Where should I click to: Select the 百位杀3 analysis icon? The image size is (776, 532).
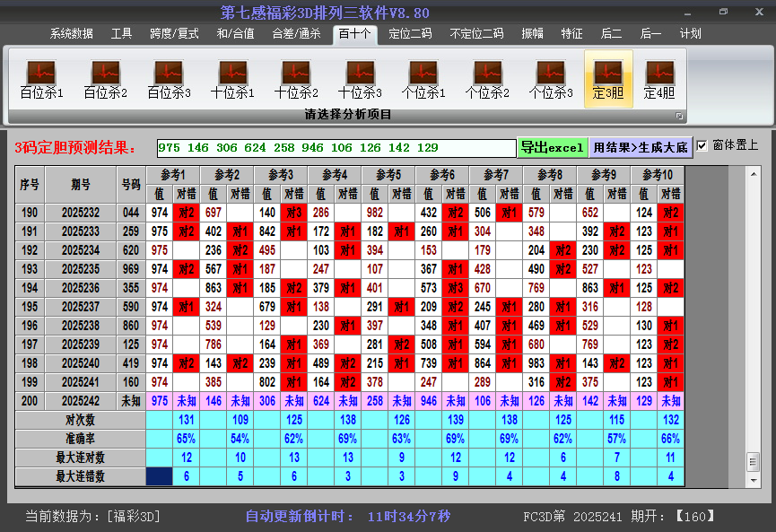pos(169,79)
